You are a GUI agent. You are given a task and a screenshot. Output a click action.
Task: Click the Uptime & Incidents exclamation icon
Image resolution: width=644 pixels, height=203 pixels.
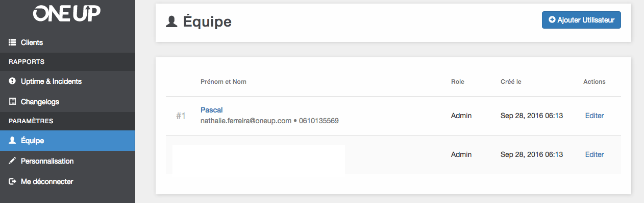pos(13,81)
